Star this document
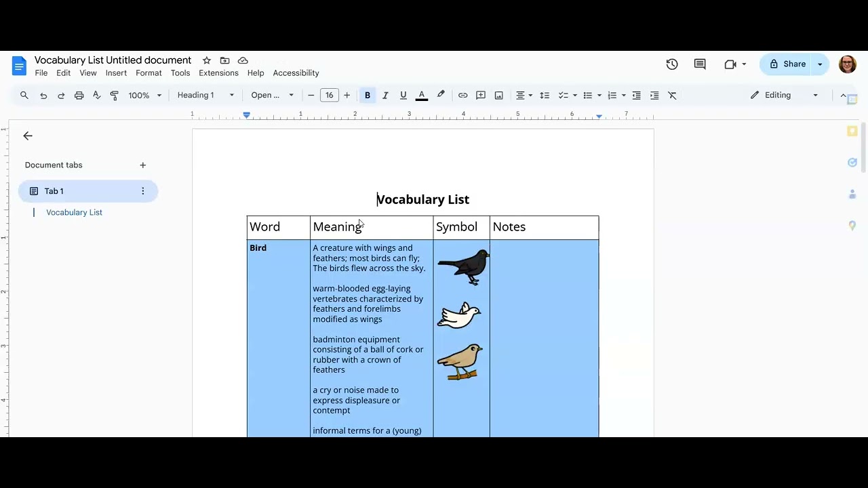The height and width of the screenshot is (488, 868). point(207,60)
